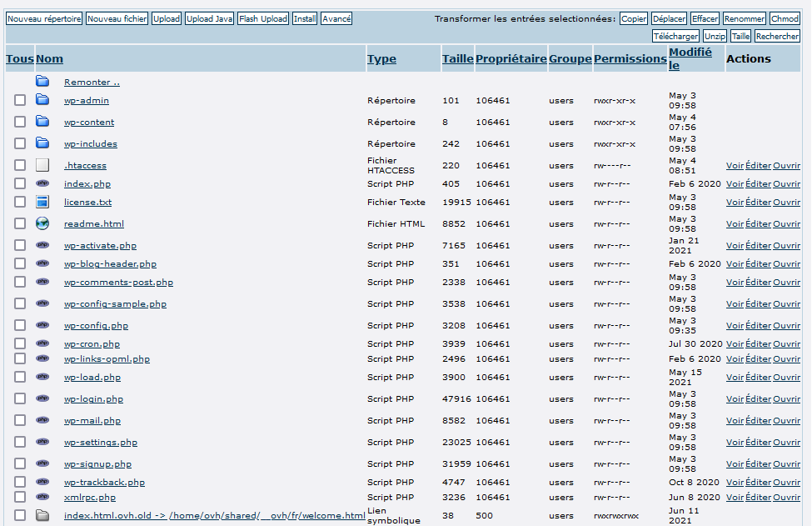This screenshot has width=812, height=526.
Task: Click the PHP icon next to wp-config.php
Action: coord(42,325)
